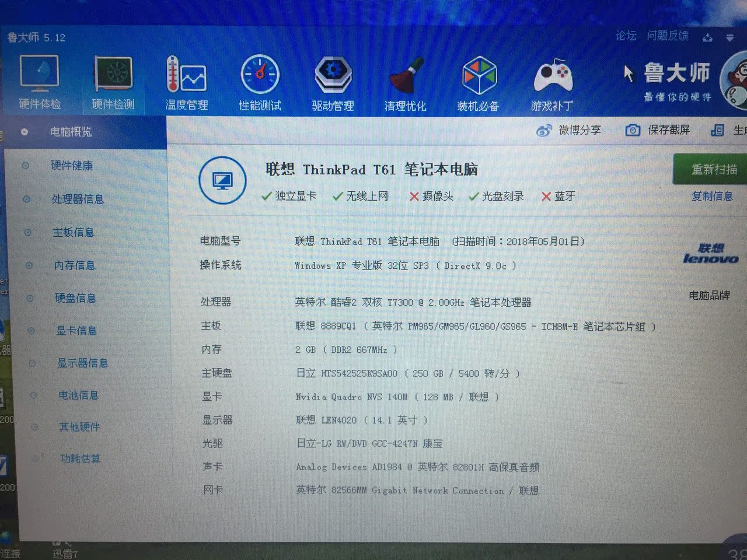This screenshot has width=747, height=560.
Task: Open the title bar dropdown menu arrow
Action: click(x=729, y=38)
